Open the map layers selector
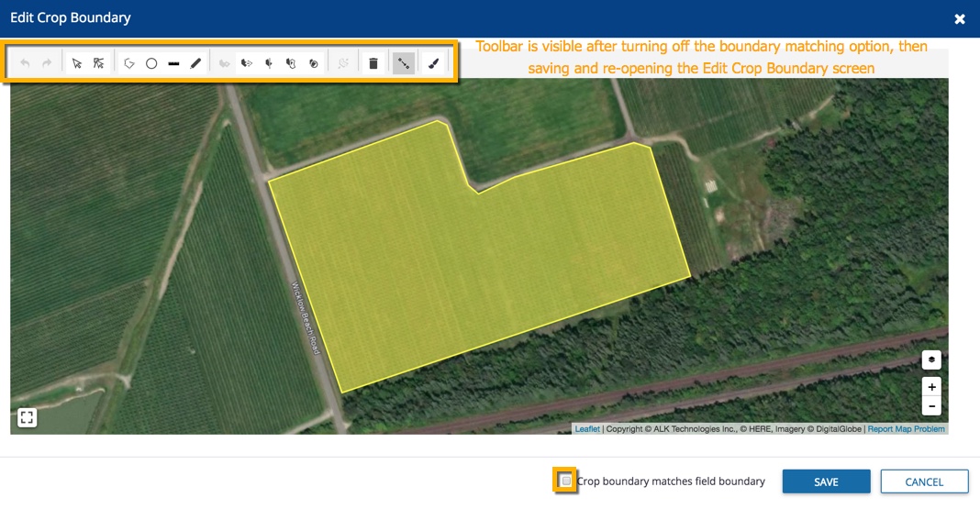Image resolution: width=980 pixels, height=509 pixels. pyautogui.click(x=931, y=360)
